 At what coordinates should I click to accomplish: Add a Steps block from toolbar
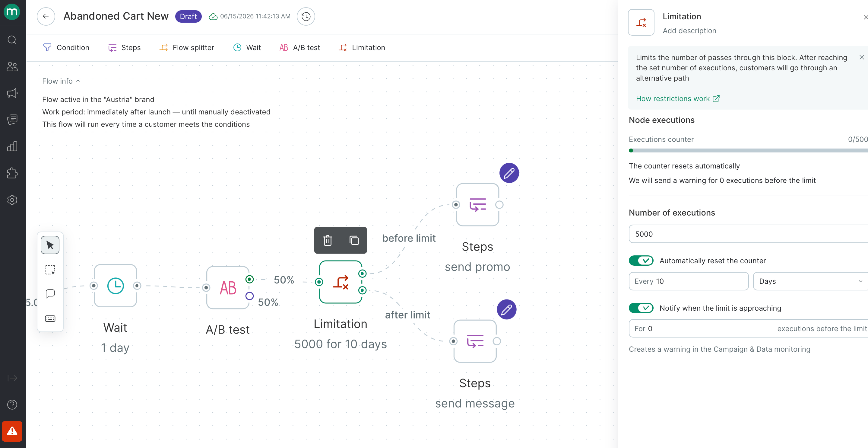tap(124, 48)
